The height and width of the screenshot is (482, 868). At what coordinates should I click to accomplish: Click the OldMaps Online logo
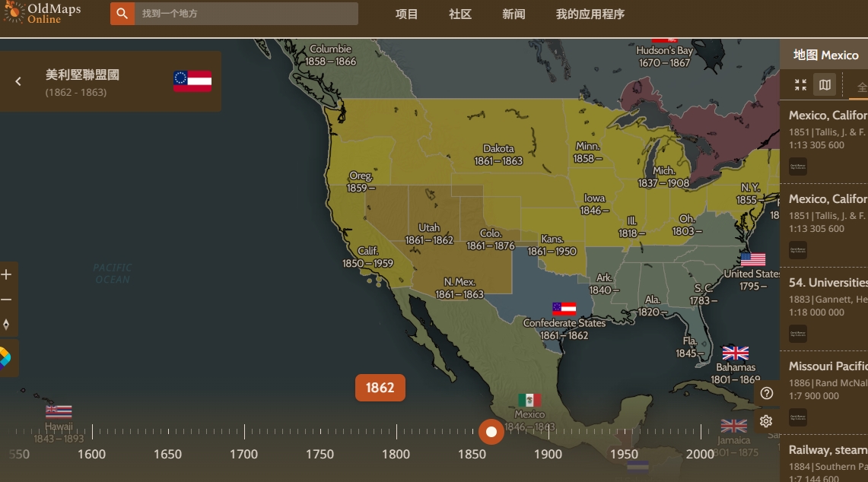coord(42,13)
